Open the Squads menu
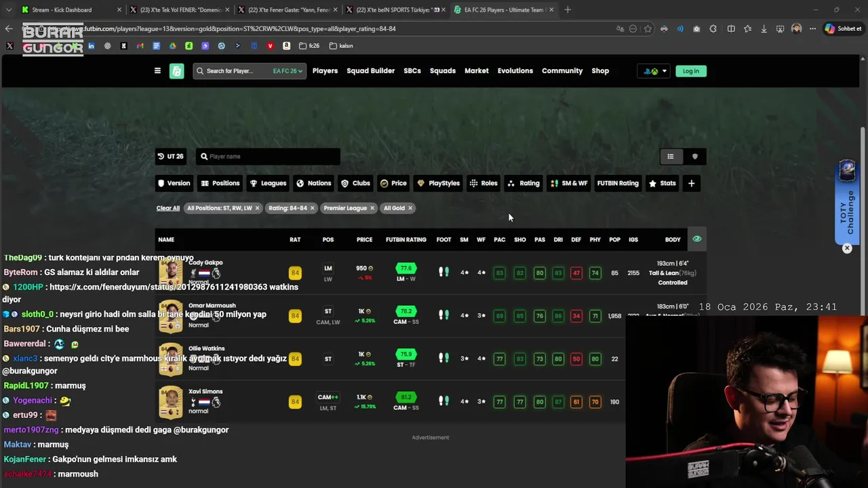 click(443, 71)
